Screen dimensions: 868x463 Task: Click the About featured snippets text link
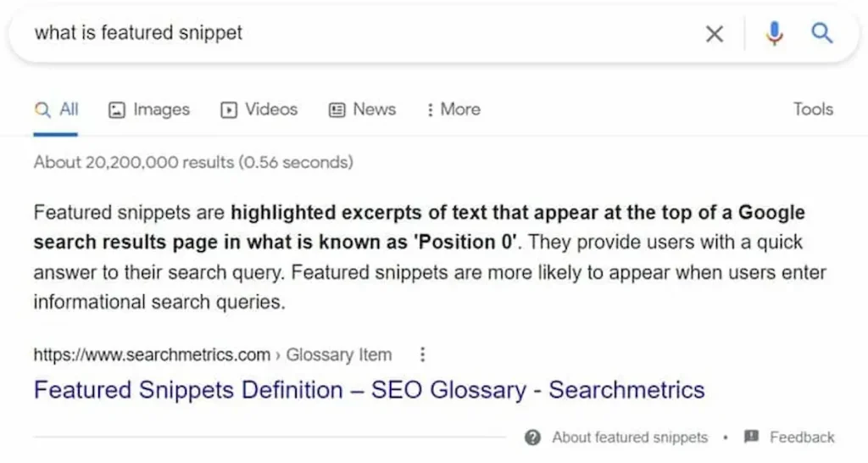click(629, 438)
